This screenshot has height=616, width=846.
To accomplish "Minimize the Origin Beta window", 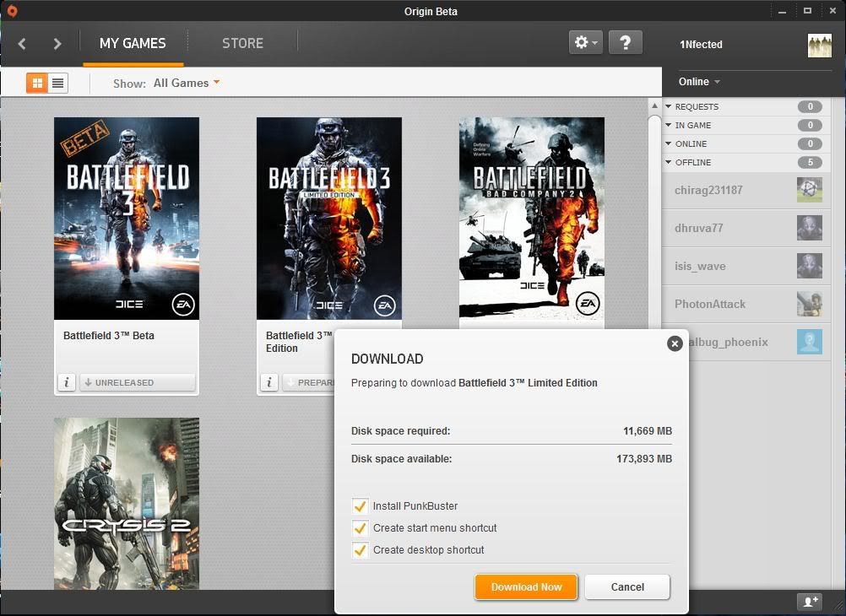I will 783,11.
